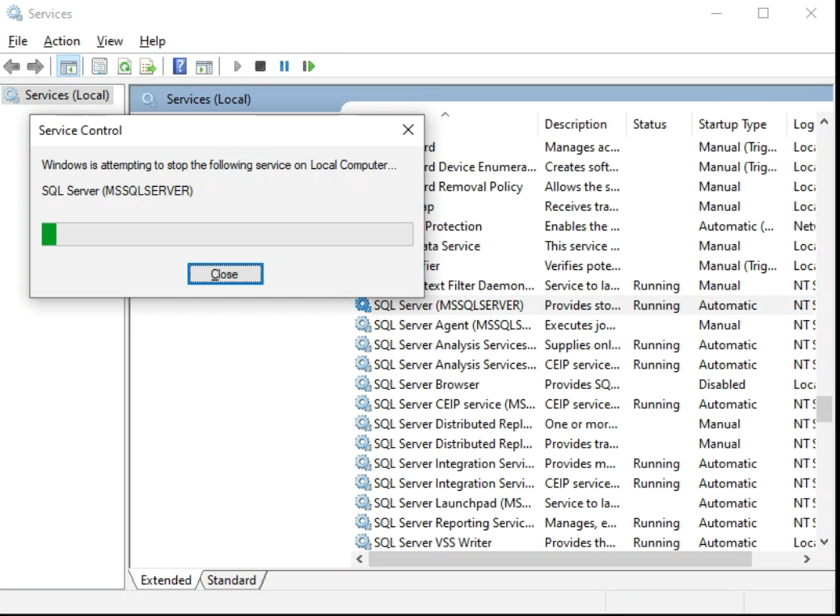Open the Action menu
Screen dimensions: 840x616
tap(61, 41)
